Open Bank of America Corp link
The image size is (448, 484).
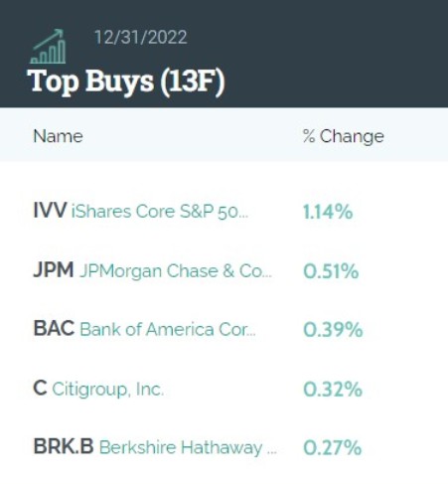pyautogui.click(x=168, y=330)
